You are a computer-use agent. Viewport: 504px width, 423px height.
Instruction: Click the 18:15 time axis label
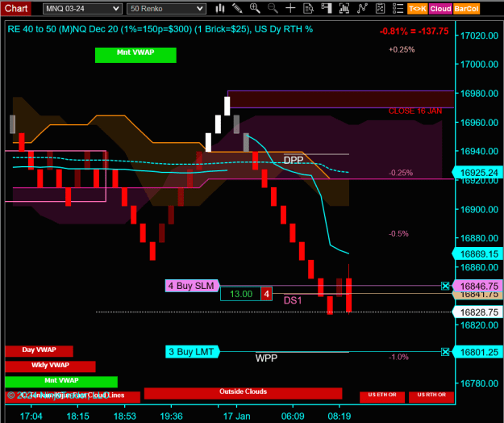[77, 417]
